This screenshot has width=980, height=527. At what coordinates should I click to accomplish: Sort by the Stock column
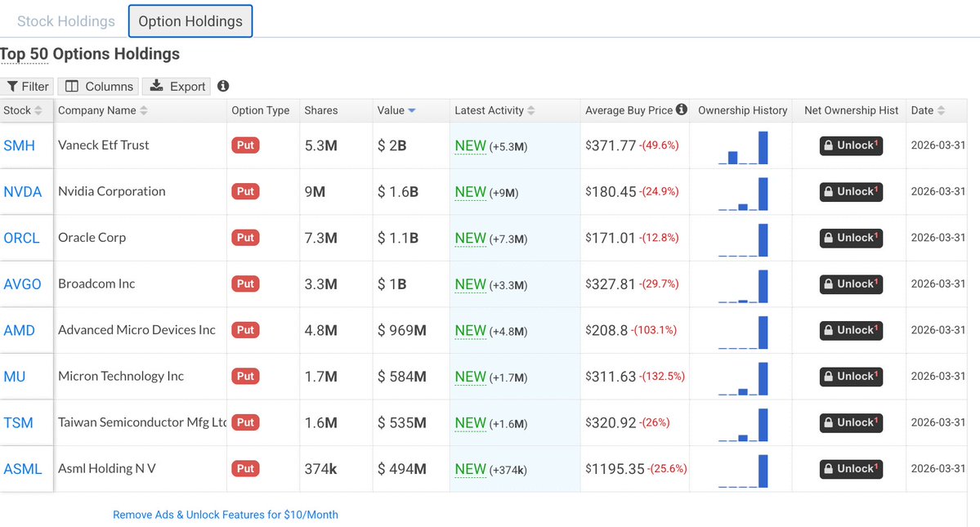point(23,110)
